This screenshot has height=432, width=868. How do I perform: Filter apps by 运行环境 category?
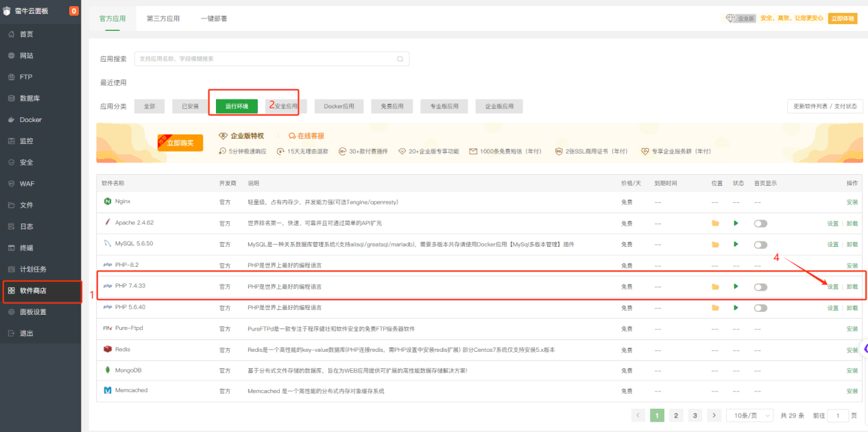(237, 106)
